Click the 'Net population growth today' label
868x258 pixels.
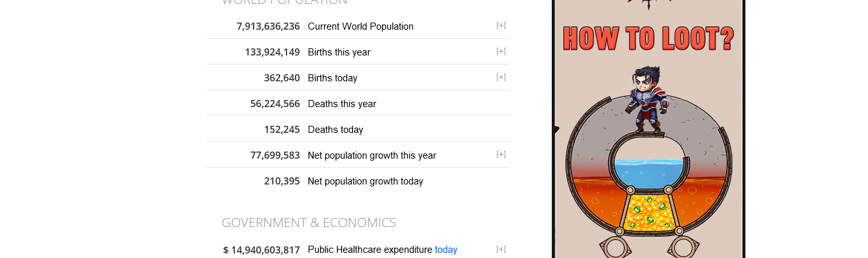click(x=365, y=181)
